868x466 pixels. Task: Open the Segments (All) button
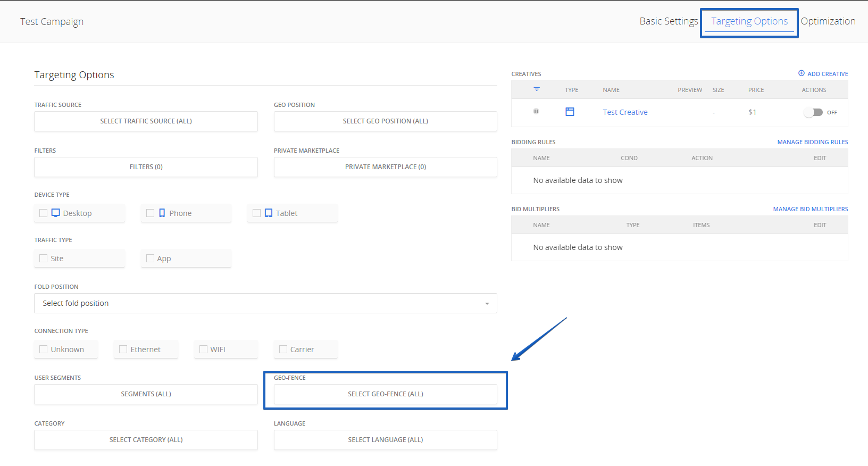pos(146,394)
